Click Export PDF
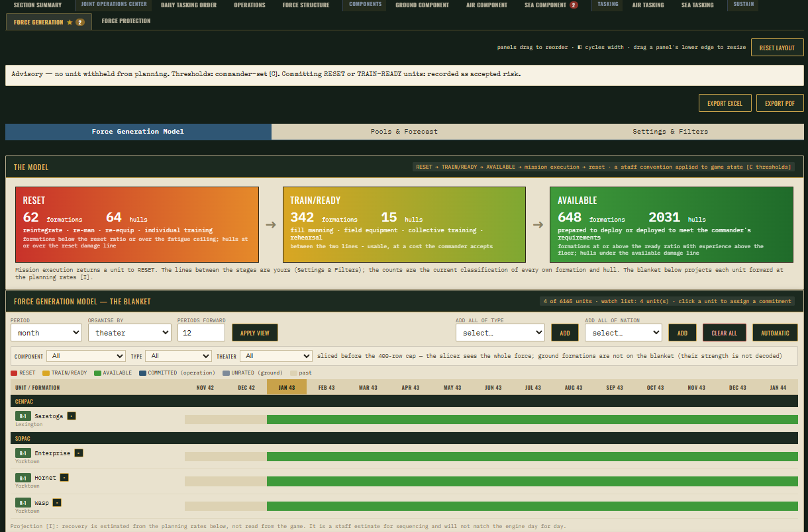The image size is (808, 532). tap(780, 103)
